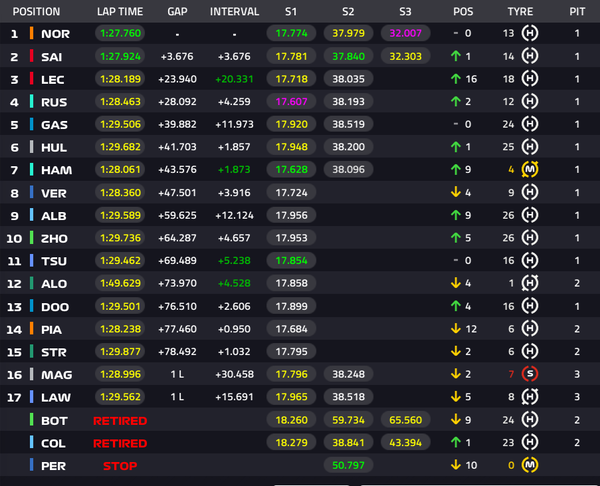Screen dimensions: 600x486
Task: Click the hard tyre icon for COL
Action: 530,442
